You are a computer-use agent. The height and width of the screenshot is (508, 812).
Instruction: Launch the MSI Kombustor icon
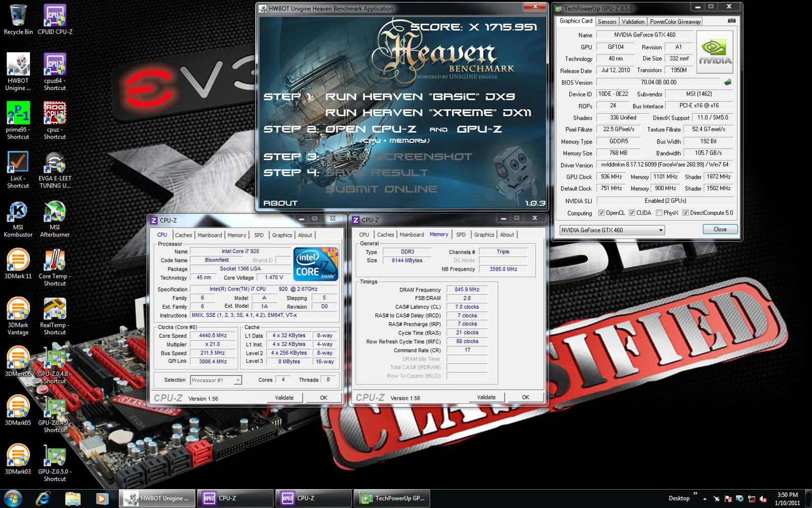click(18, 218)
